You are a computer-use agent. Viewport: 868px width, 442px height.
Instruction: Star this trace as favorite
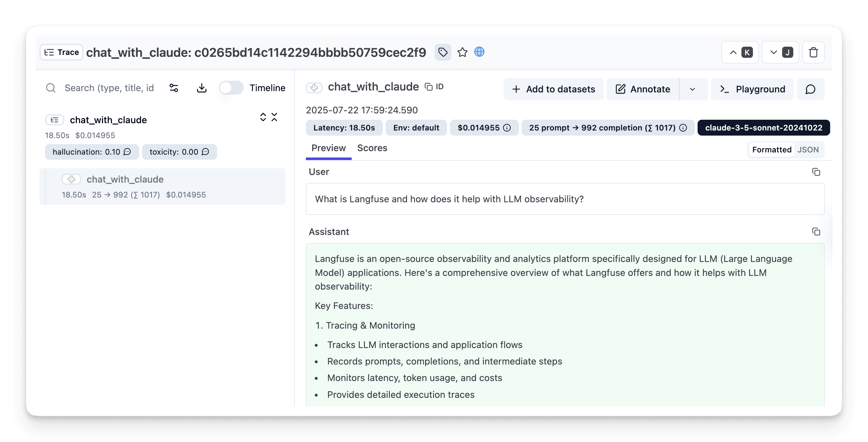coord(462,52)
